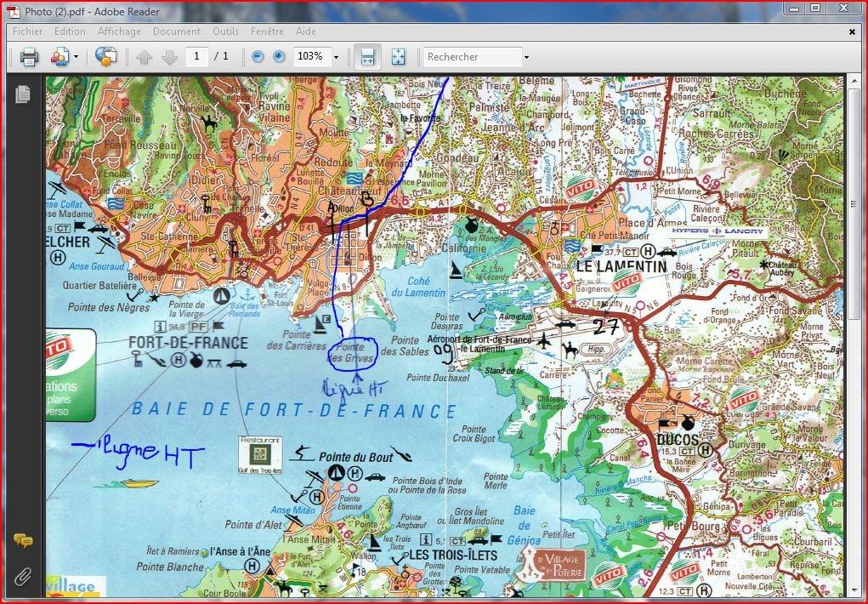Screen dimensions: 868x604
Task: Open the Attachments paperclip panel
Action: tap(23, 576)
